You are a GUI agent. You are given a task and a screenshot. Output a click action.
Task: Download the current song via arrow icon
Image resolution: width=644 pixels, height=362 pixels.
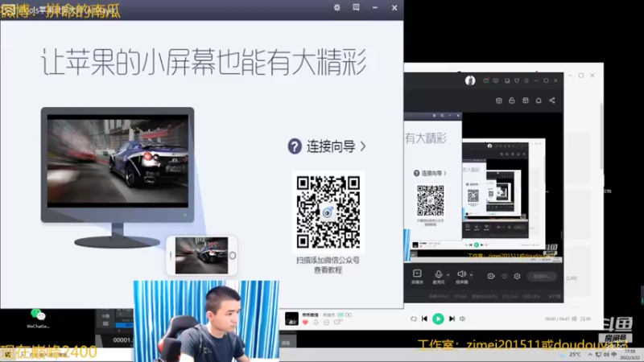pos(316,323)
